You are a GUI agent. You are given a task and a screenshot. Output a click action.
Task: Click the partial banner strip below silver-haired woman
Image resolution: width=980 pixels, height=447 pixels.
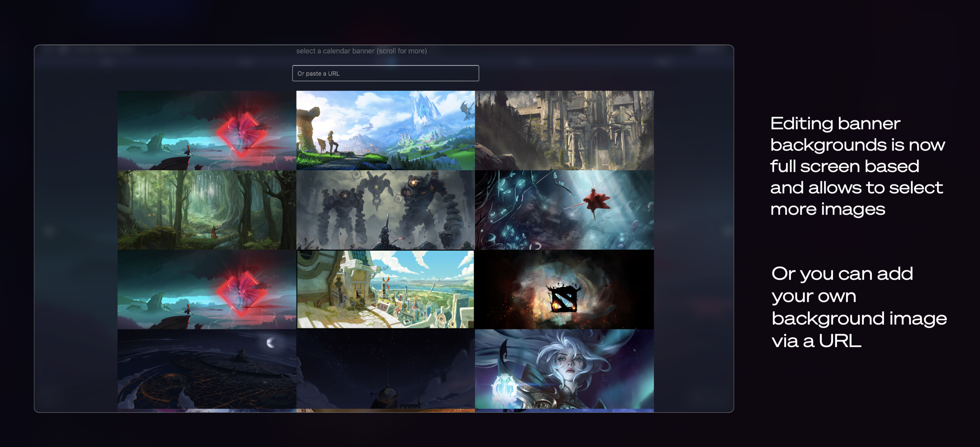coord(564,411)
